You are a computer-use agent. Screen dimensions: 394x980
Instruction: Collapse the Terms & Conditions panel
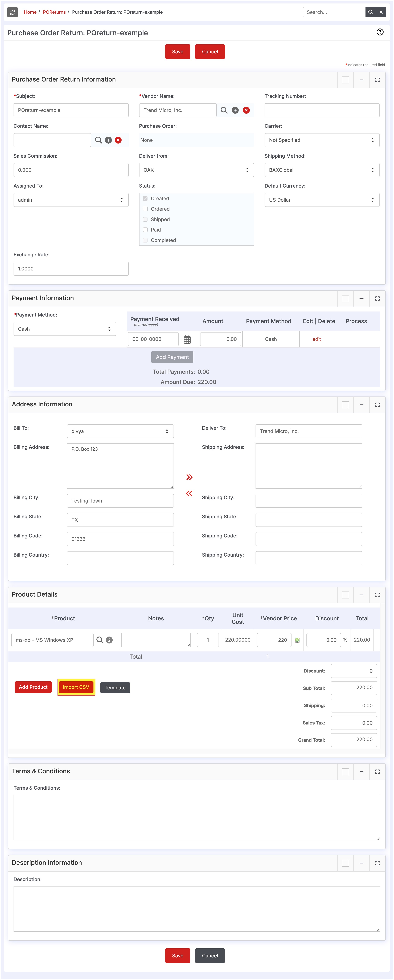(361, 772)
